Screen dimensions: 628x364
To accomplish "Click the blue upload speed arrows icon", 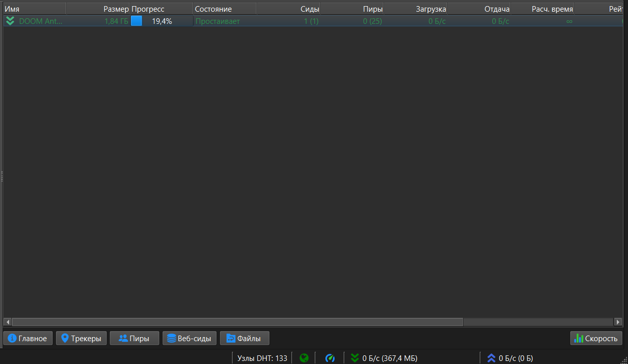I will point(491,358).
